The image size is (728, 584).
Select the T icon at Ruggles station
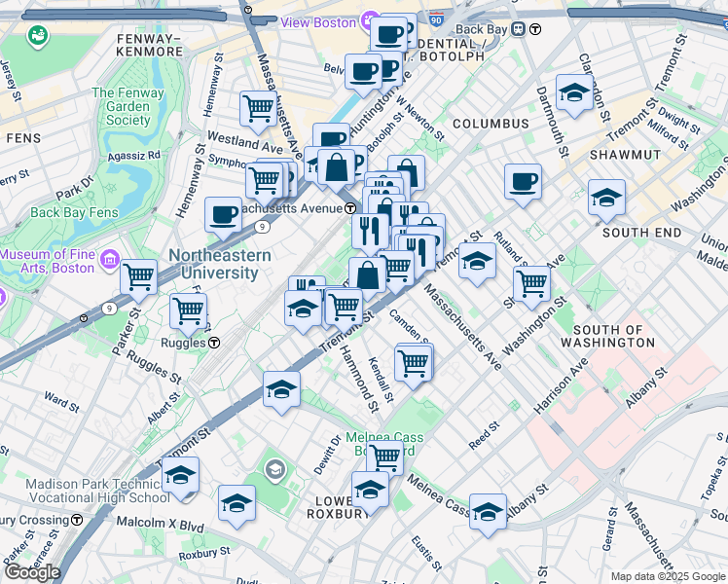click(x=214, y=343)
